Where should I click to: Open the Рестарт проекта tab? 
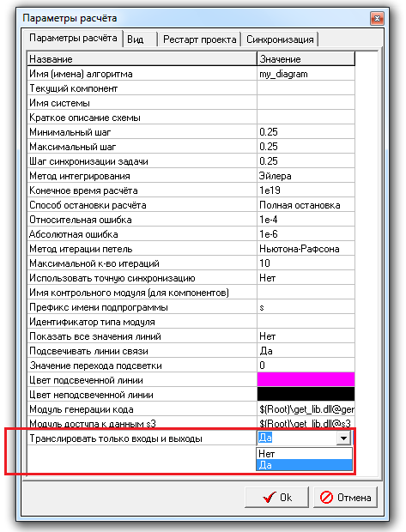click(x=199, y=39)
